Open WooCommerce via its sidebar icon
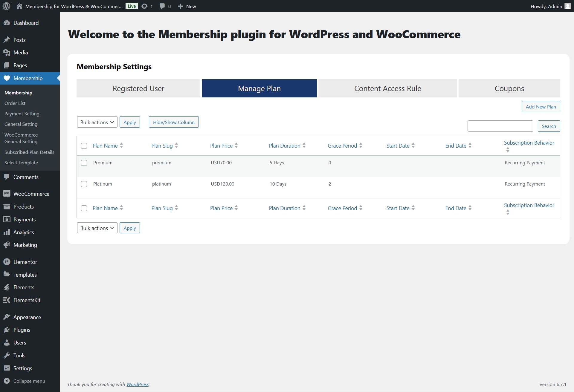 pyautogui.click(x=7, y=194)
